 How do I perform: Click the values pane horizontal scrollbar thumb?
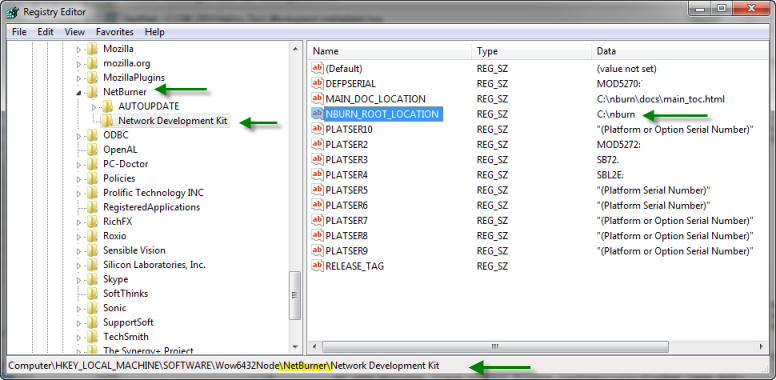pos(495,346)
